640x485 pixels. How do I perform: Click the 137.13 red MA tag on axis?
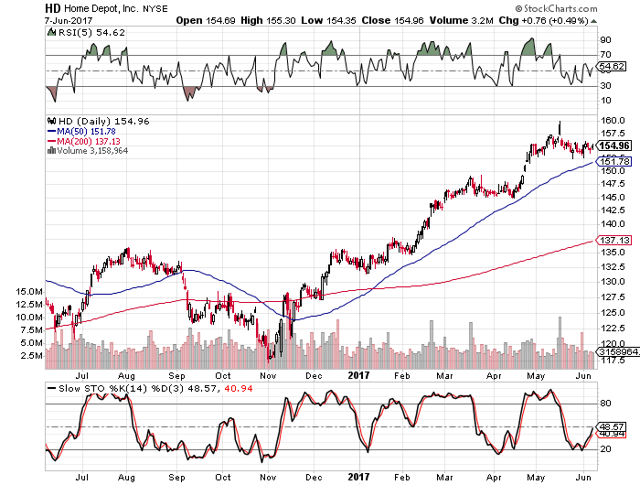pyautogui.click(x=614, y=240)
